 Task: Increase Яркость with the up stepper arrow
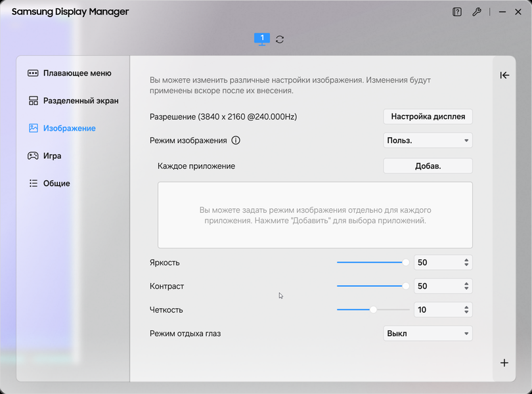tap(466, 260)
